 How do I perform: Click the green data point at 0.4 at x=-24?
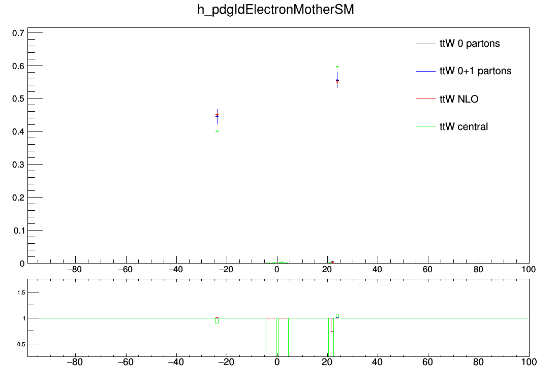tap(217, 132)
